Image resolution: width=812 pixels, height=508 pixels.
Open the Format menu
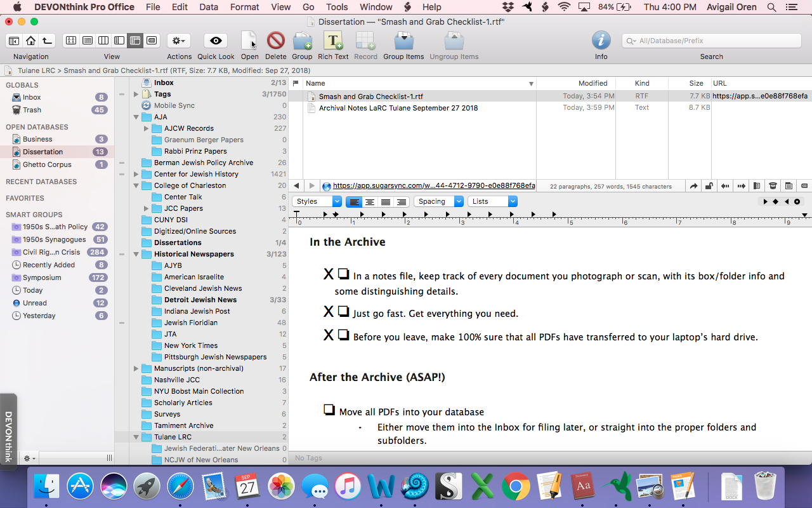tap(245, 7)
